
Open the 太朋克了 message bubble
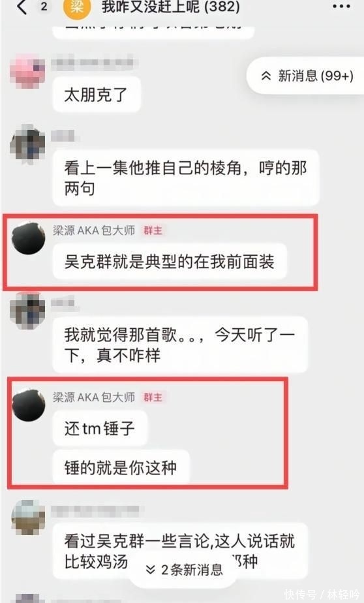click(97, 95)
